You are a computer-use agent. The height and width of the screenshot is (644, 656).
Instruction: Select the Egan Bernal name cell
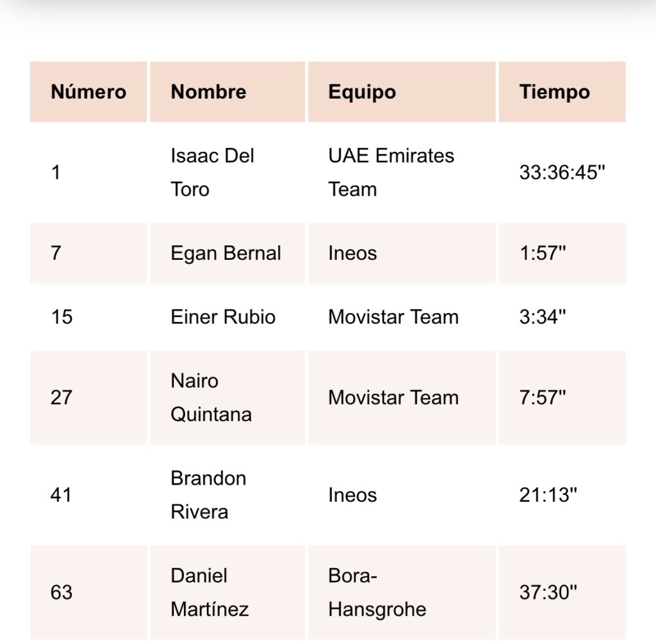(x=225, y=254)
